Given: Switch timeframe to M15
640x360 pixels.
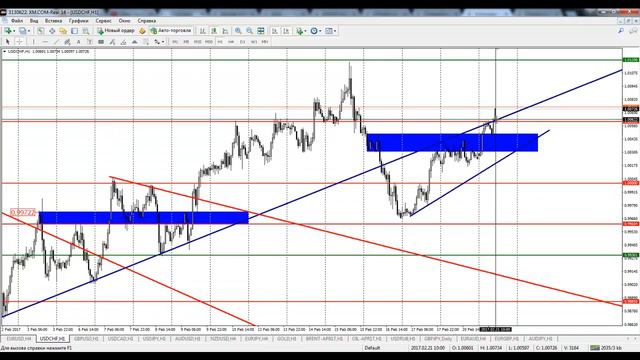Looking at the screenshot, I should (198, 42).
